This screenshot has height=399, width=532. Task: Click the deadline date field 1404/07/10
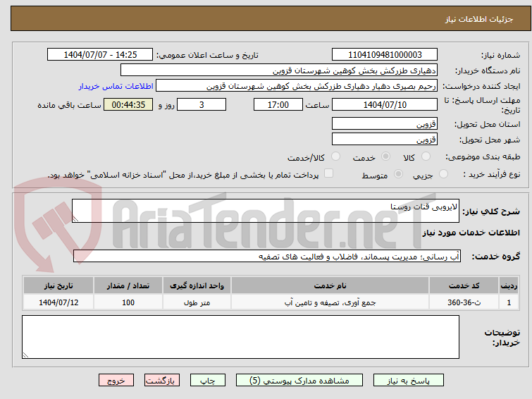pos(385,104)
